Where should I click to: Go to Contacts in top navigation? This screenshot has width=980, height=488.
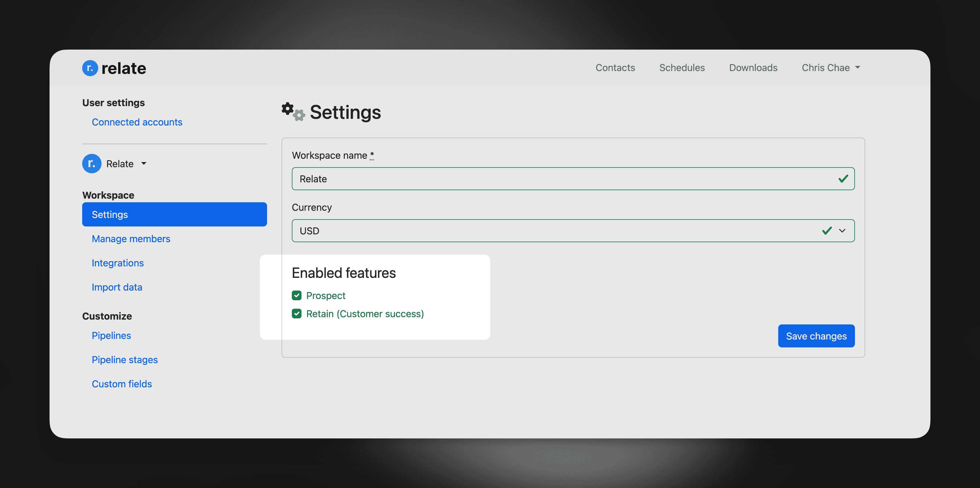pos(615,68)
